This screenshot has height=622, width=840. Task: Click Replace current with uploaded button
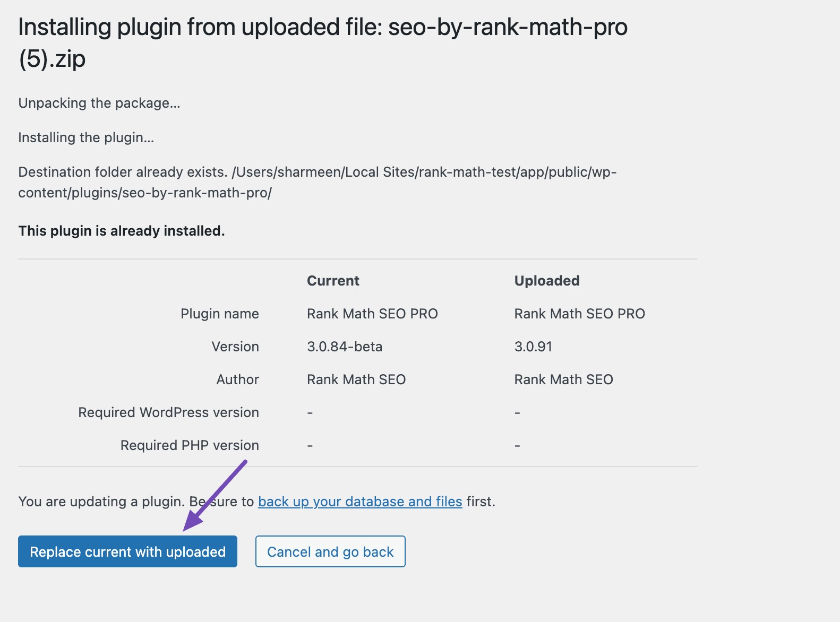coord(127,551)
